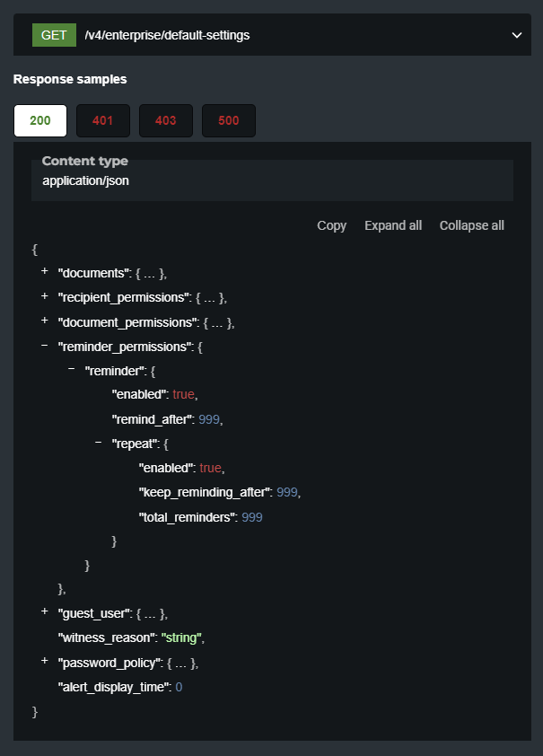Open the 403 response sample tab

coord(166,120)
